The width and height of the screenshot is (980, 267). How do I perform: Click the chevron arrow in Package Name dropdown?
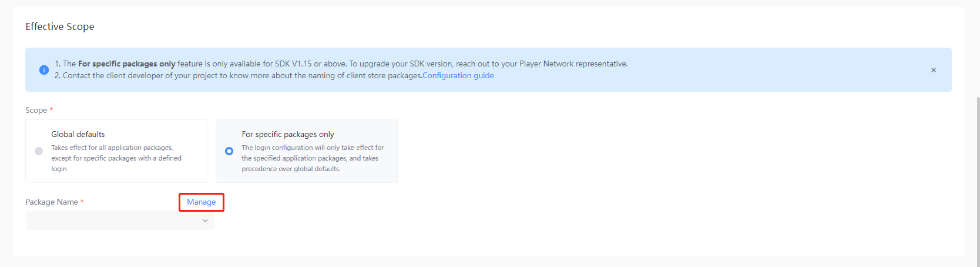click(x=205, y=221)
